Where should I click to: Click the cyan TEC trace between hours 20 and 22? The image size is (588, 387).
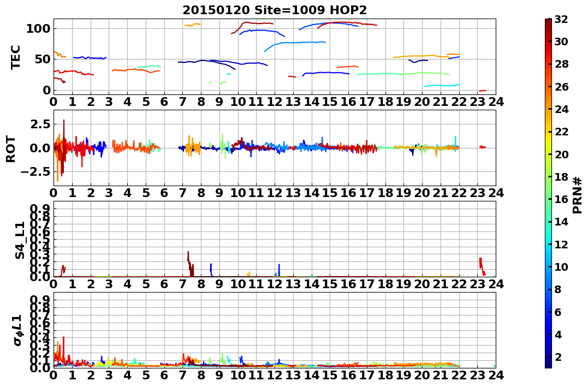[441, 86]
